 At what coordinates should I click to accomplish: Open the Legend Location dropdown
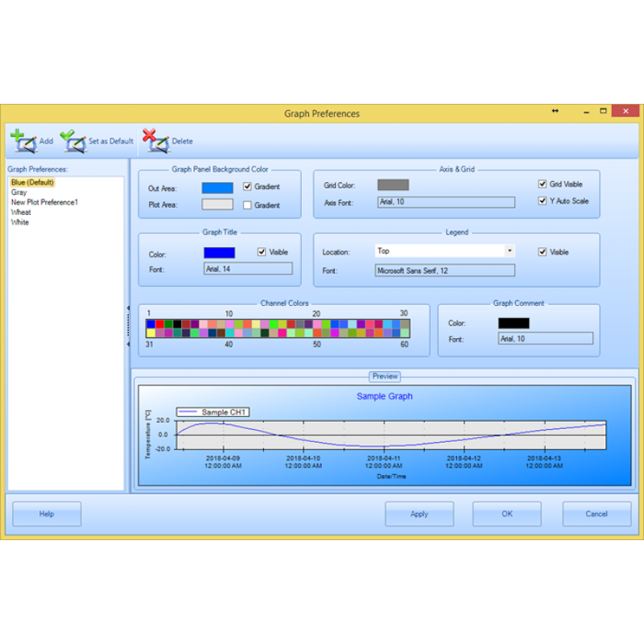(509, 251)
